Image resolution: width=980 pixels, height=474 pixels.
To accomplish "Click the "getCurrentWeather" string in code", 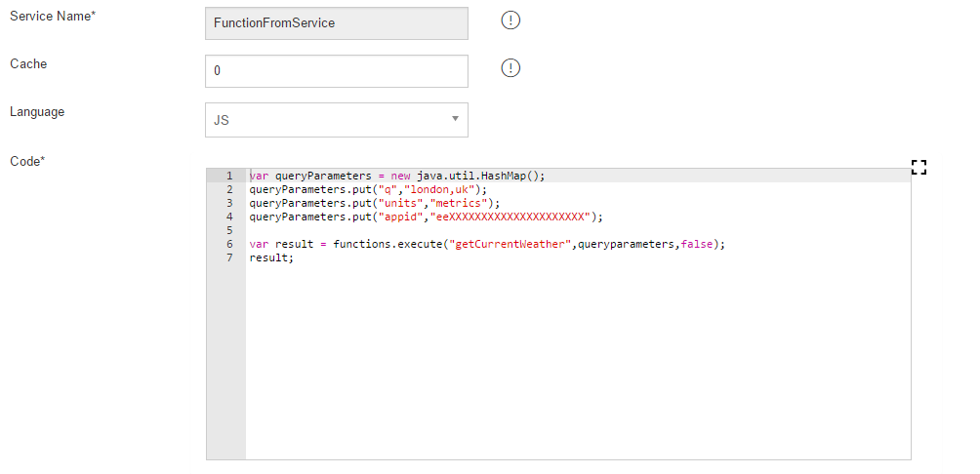I will (507, 244).
